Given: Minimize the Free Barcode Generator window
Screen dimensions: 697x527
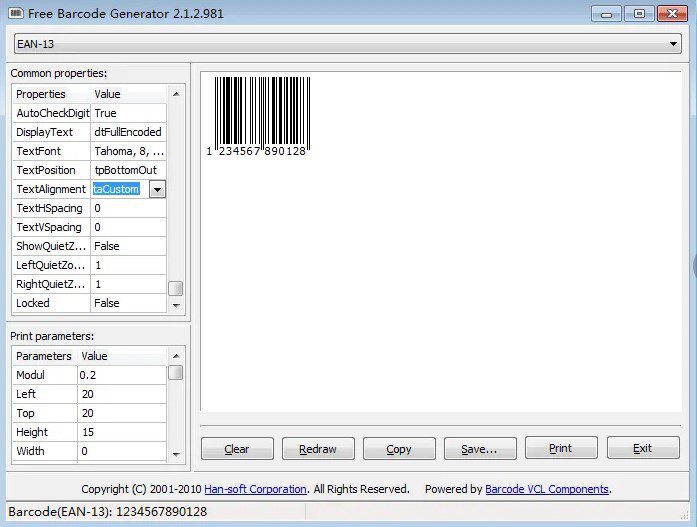Looking at the screenshot, I should pyautogui.click(x=606, y=14).
